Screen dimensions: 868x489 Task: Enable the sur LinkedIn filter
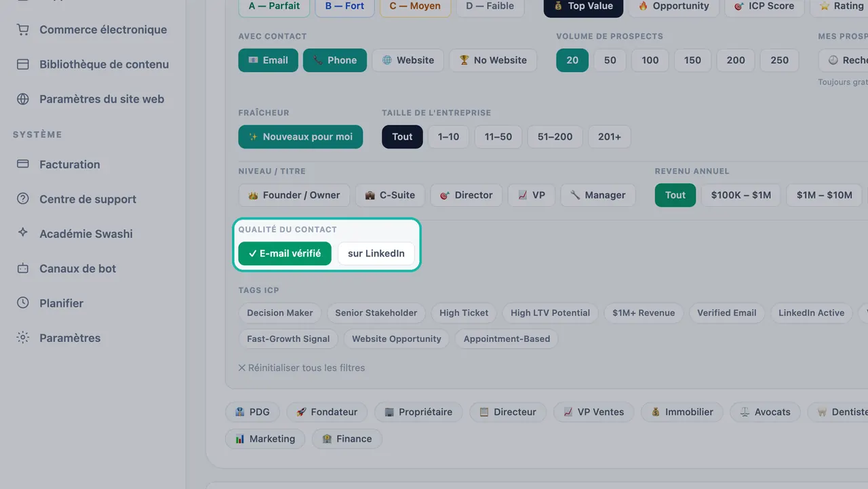(376, 254)
